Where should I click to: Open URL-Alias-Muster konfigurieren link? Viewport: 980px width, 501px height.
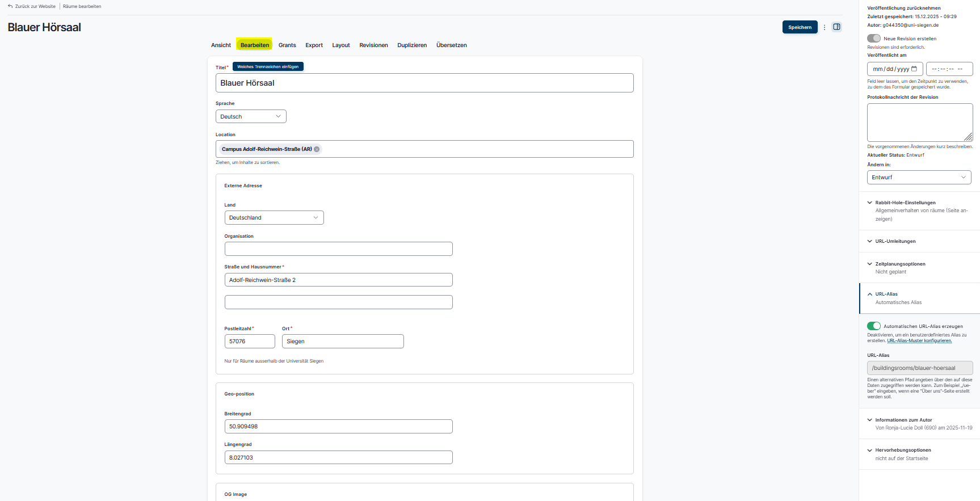coord(919,341)
